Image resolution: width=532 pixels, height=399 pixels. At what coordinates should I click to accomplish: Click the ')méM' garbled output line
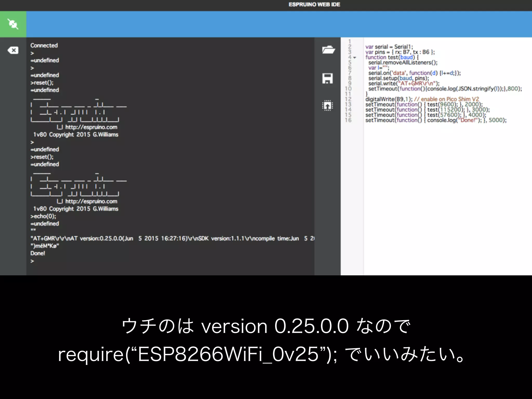click(45, 246)
